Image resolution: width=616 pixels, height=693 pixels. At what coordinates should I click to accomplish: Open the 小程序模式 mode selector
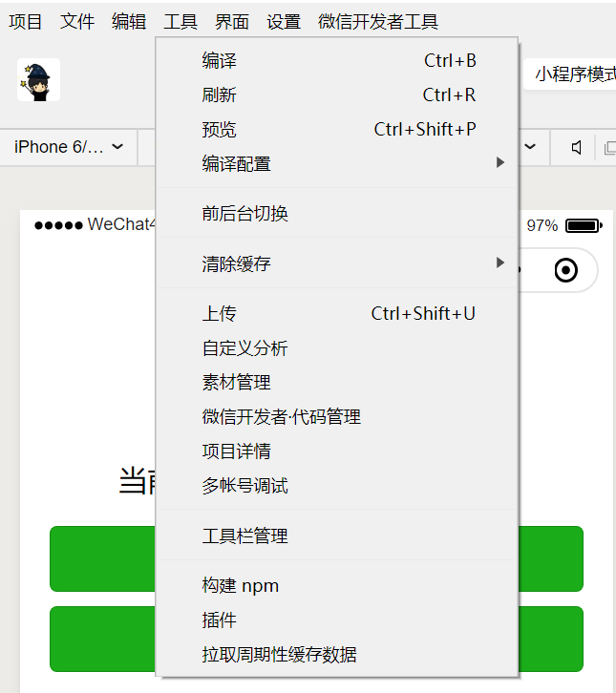(x=570, y=73)
